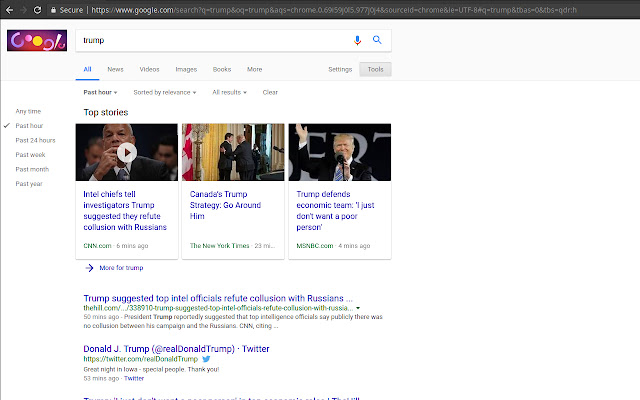
Task: Click the Google doodle logo
Action: 36,41
